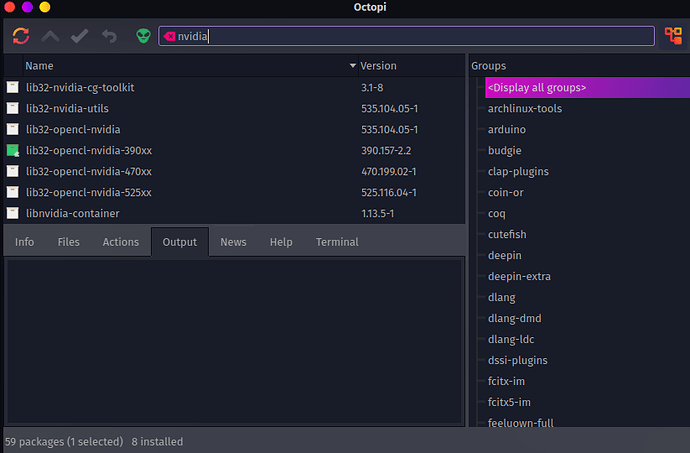The height and width of the screenshot is (453, 690).
Task: Select the clap-plugins group
Action: tap(518, 172)
